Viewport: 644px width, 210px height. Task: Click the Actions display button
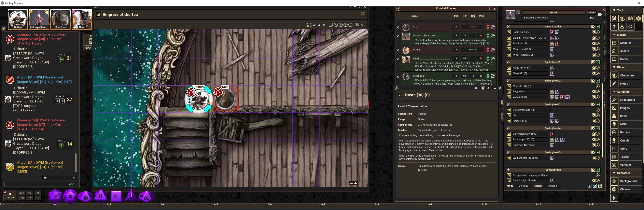[x=552, y=186]
